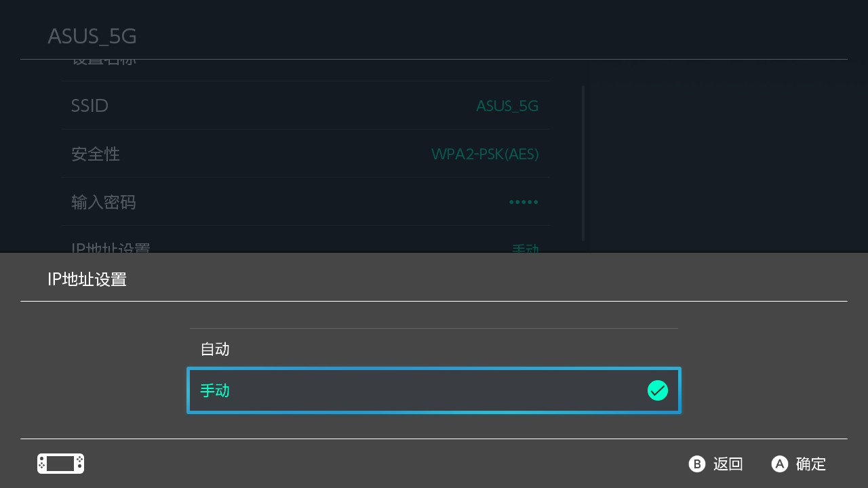Open the SSID row label

pyautogui.click(x=90, y=106)
